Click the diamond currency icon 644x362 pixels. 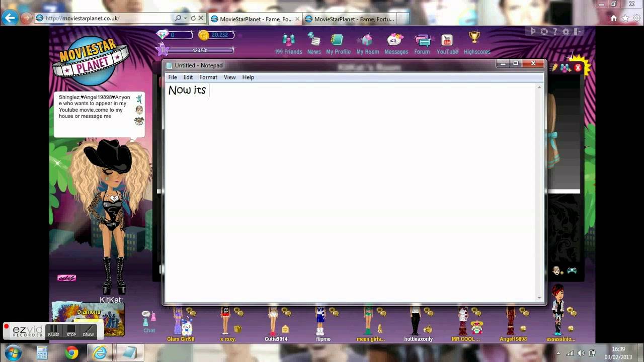click(x=163, y=35)
